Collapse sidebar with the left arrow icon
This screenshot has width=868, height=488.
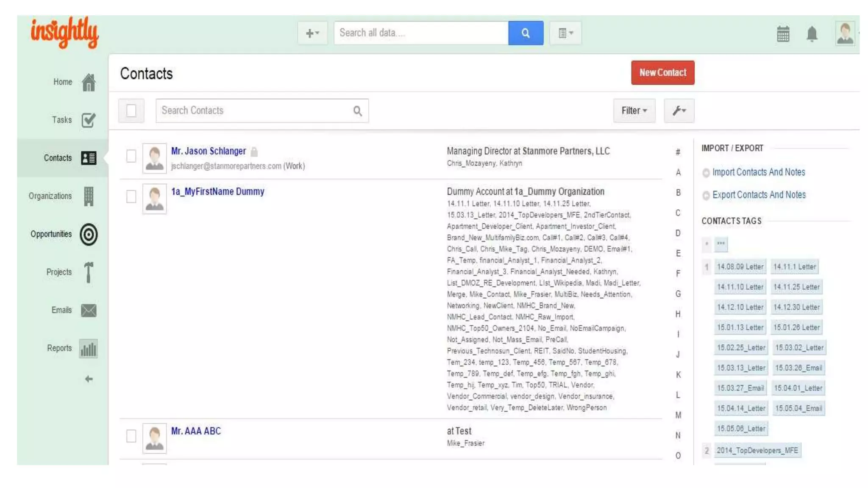pos(89,379)
